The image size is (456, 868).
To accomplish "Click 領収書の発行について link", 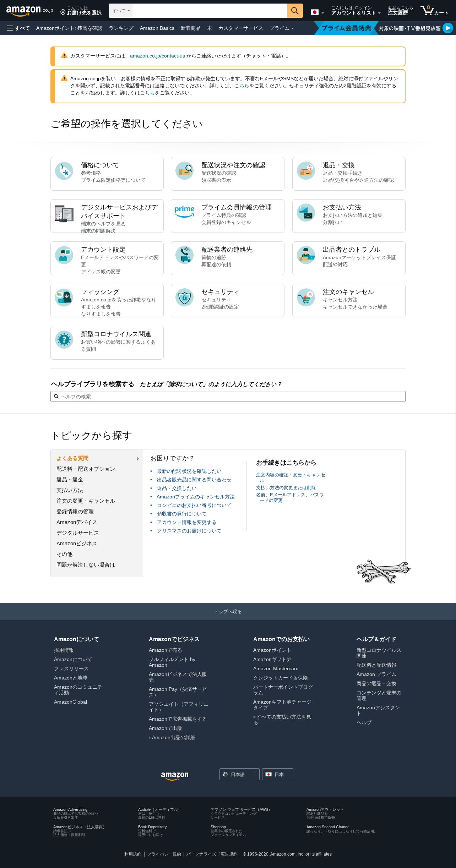I will tap(181, 514).
